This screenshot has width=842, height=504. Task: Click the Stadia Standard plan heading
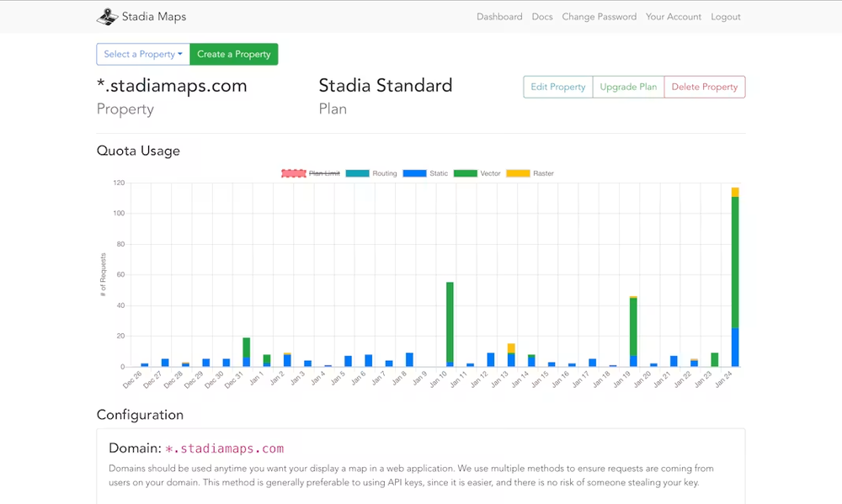[x=386, y=86]
